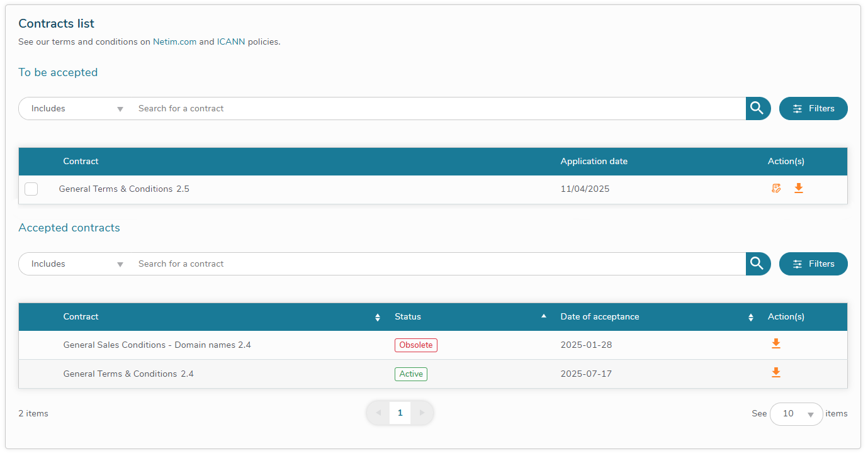Image resolution: width=868 pixels, height=456 pixels.
Task: Open Filters for To be accepted contracts
Action: point(813,108)
